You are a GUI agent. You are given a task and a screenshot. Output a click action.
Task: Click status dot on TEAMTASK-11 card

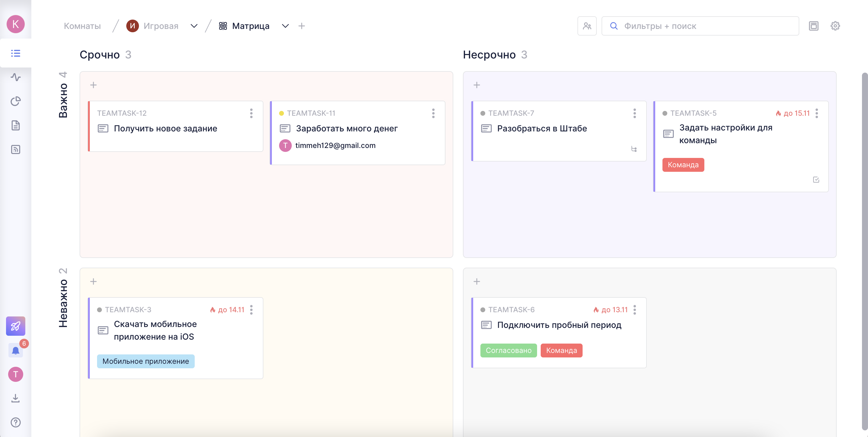point(281,113)
